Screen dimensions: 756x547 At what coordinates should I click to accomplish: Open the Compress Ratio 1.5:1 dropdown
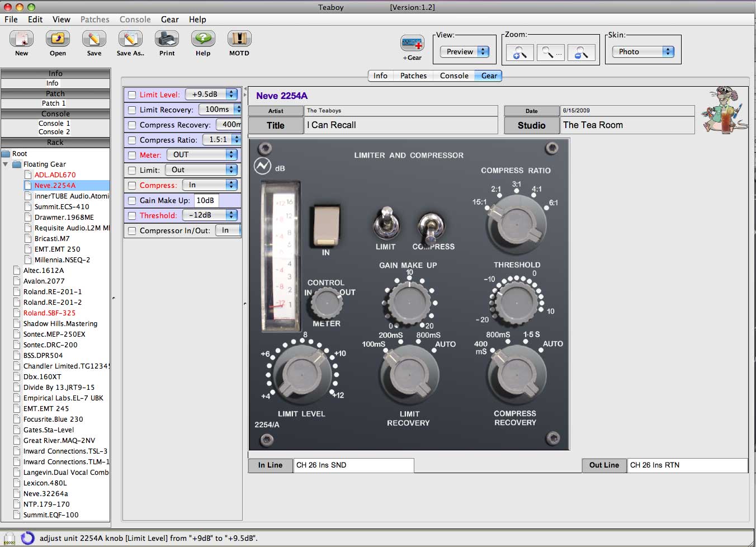[x=221, y=140]
